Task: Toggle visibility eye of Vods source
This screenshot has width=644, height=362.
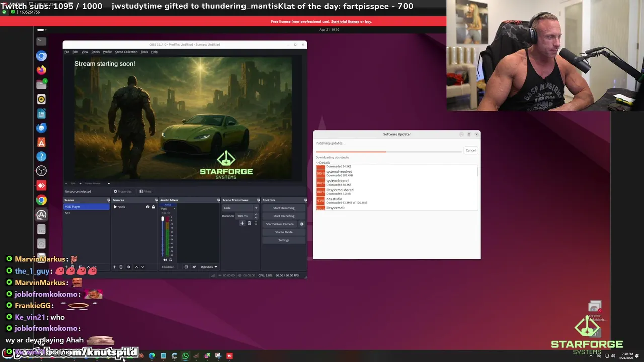Action: click(x=148, y=207)
